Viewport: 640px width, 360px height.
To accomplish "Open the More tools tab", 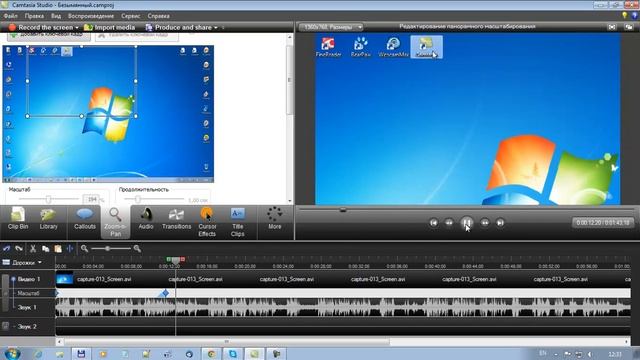I will pyautogui.click(x=275, y=219).
